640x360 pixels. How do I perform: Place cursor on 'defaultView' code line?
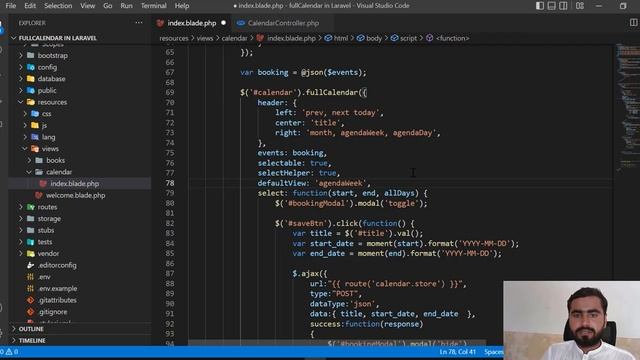click(314, 183)
